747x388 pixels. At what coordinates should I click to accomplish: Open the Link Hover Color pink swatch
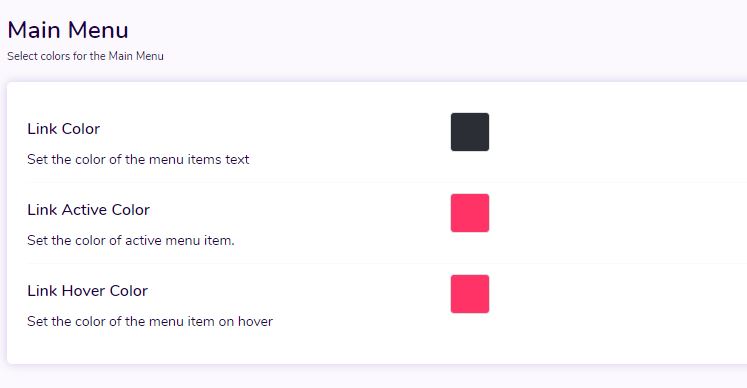(470, 294)
